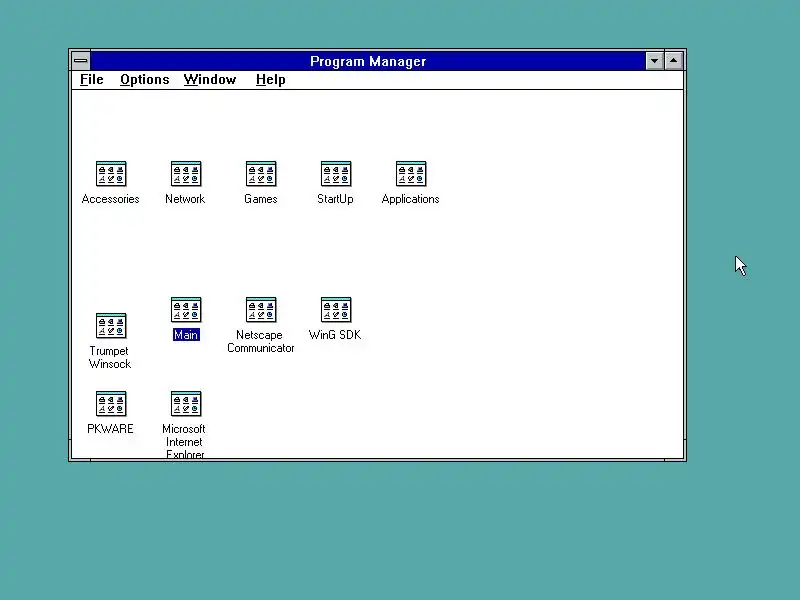Image resolution: width=800 pixels, height=600 pixels.
Task: Open the Window menu
Action: click(x=210, y=80)
